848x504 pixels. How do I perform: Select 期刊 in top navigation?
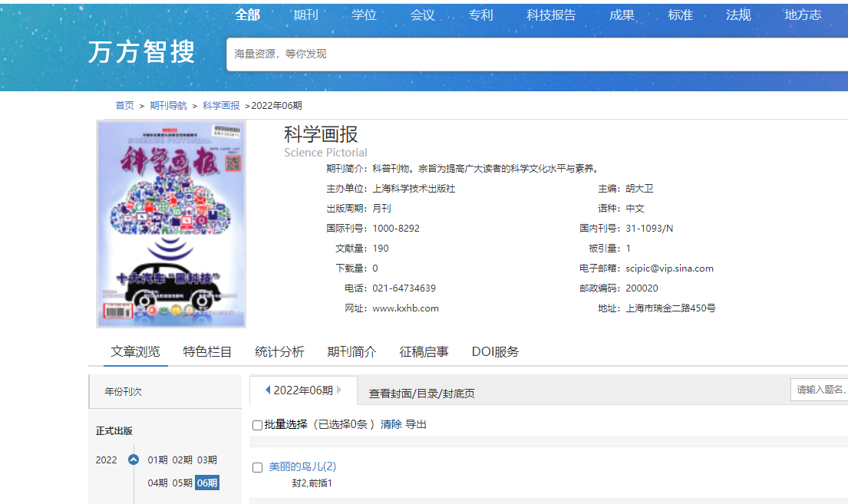click(305, 15)
